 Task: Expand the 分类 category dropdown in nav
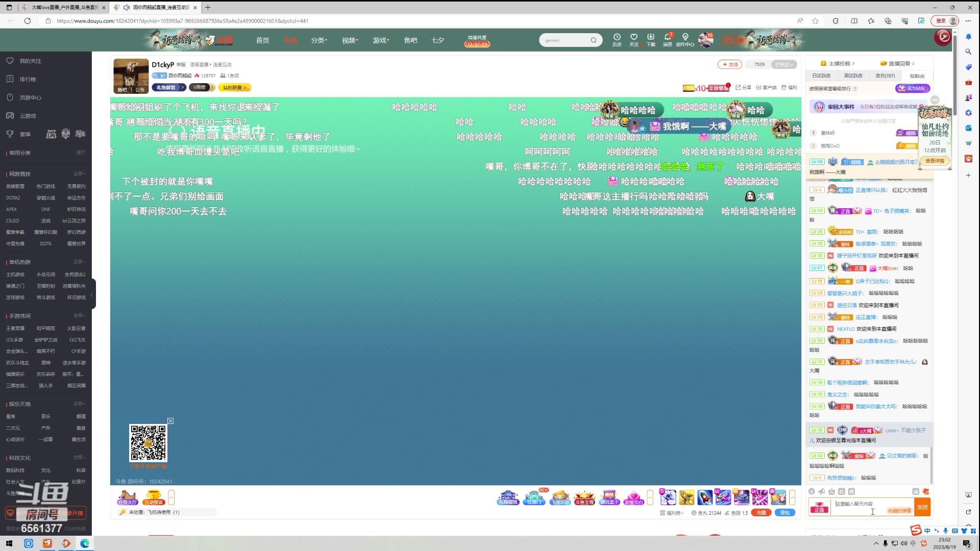tap(319, 40)
